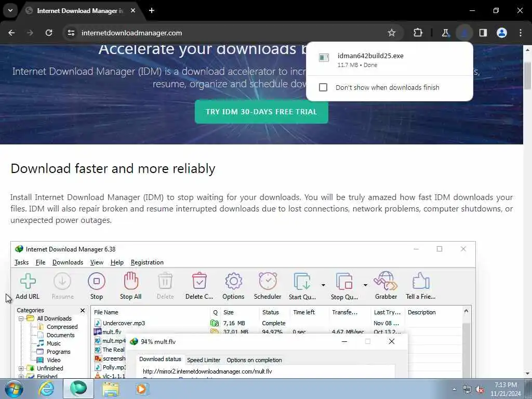Select the Programs category

[58, 352]
